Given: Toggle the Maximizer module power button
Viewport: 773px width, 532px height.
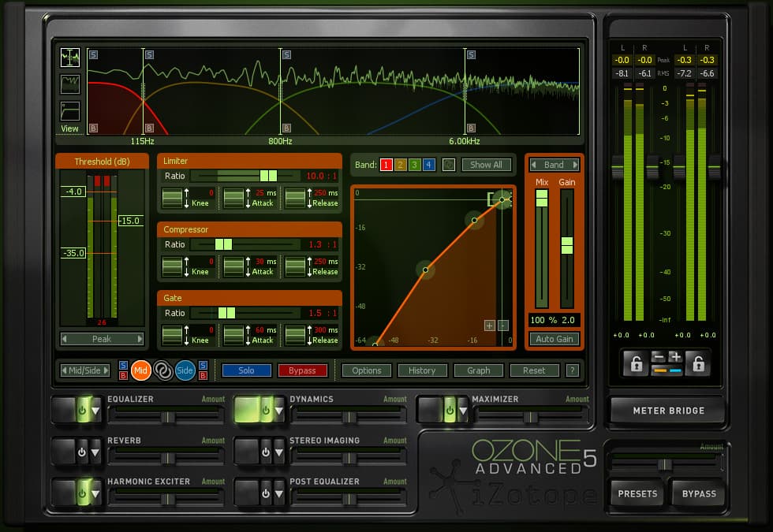Looking at the screenshot, I should coord(450,411).
